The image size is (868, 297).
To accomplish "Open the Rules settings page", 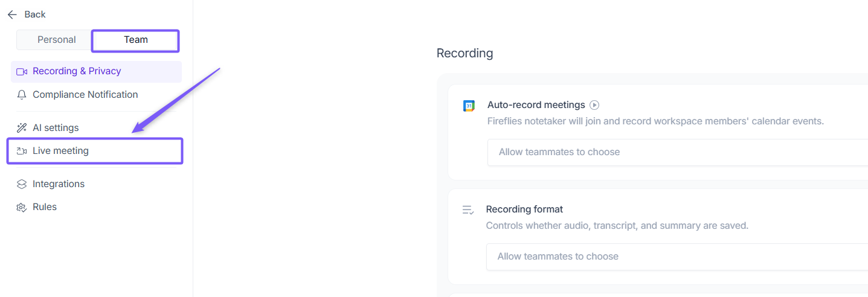I will pos(45,207).
